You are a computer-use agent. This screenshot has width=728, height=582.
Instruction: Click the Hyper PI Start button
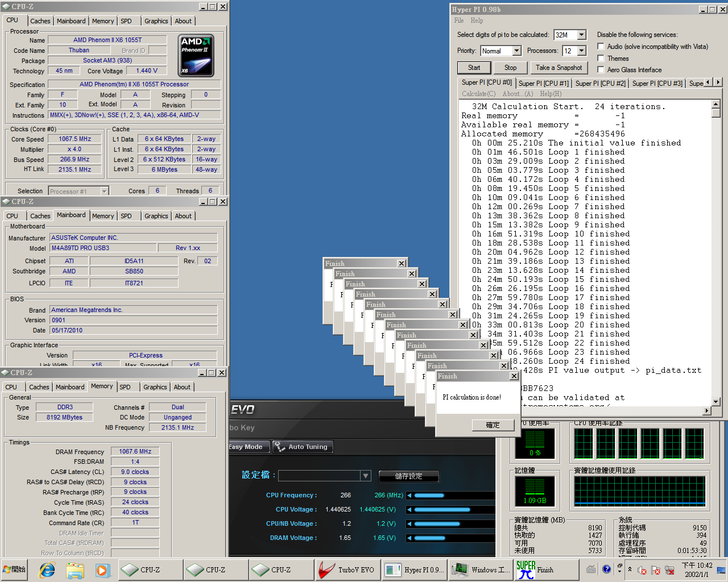pyautogui.click(x=474, y=68)
